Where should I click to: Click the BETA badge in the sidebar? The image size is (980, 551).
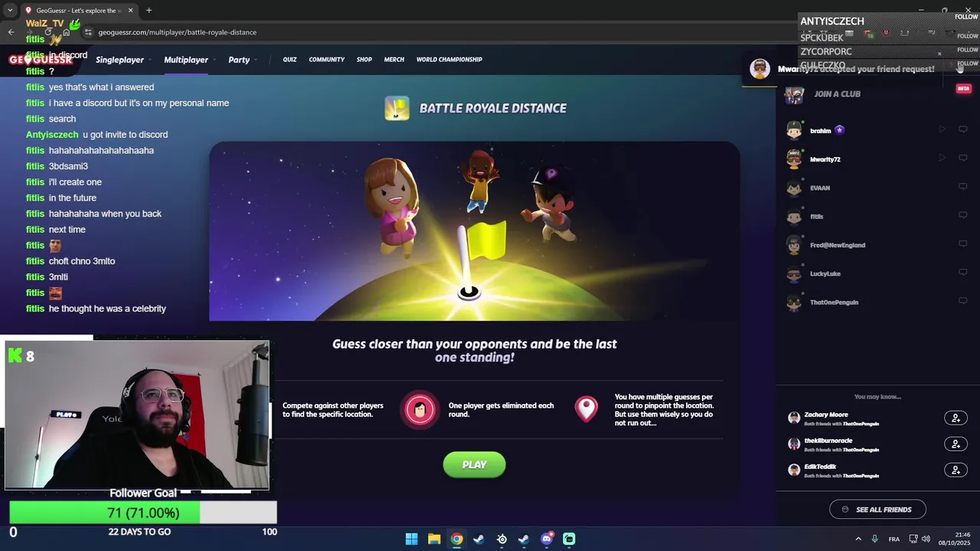click(x=963, y=89)
